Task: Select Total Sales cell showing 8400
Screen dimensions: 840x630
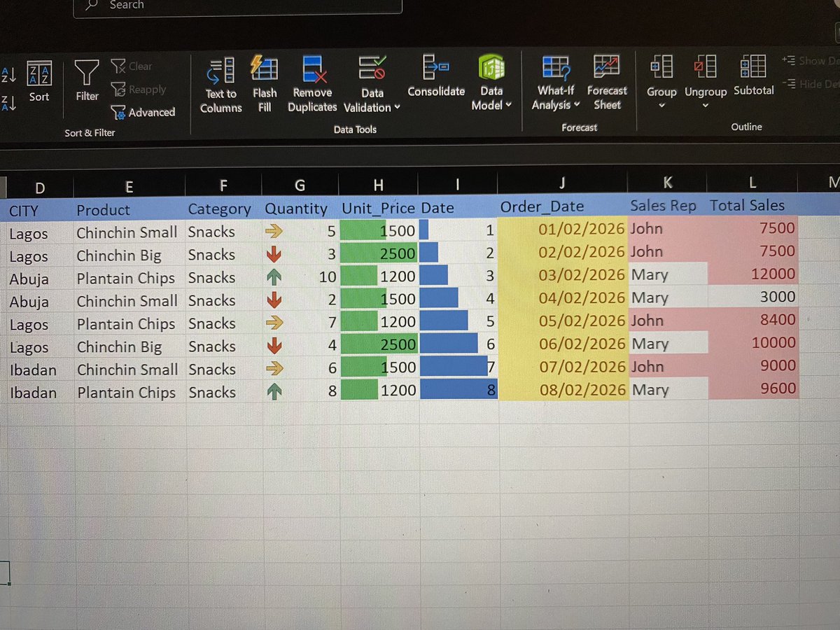Action: [752, 319]
